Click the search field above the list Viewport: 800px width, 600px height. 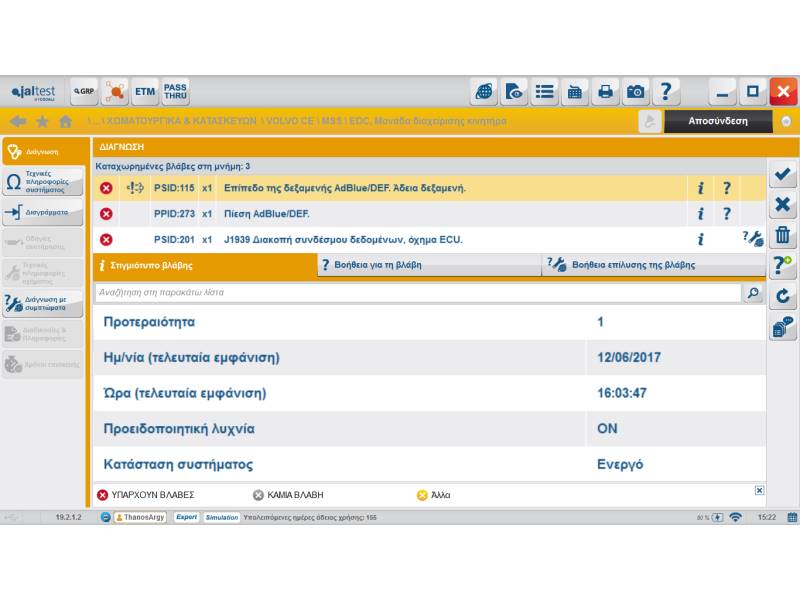pos(418,293)
